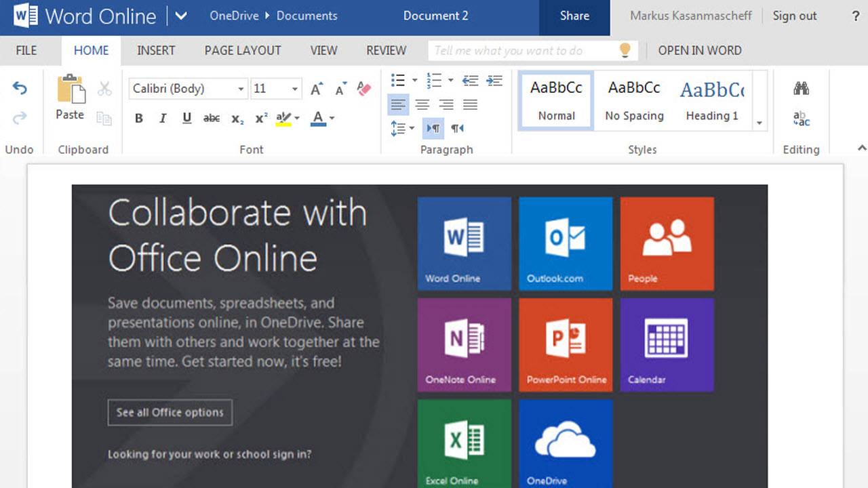Click the Increase Indent icon
The height and width of the screenshot is (488, 868).
pyautogui.click(x=494, y=80)
